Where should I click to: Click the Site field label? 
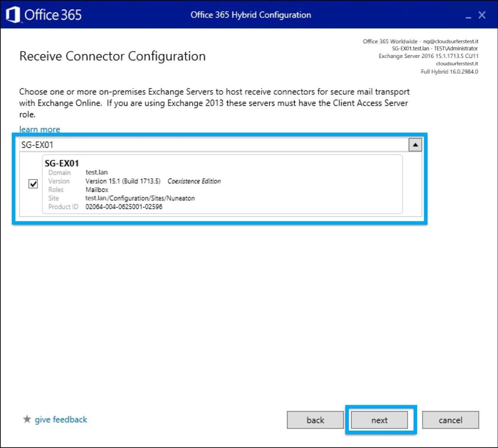53,198
